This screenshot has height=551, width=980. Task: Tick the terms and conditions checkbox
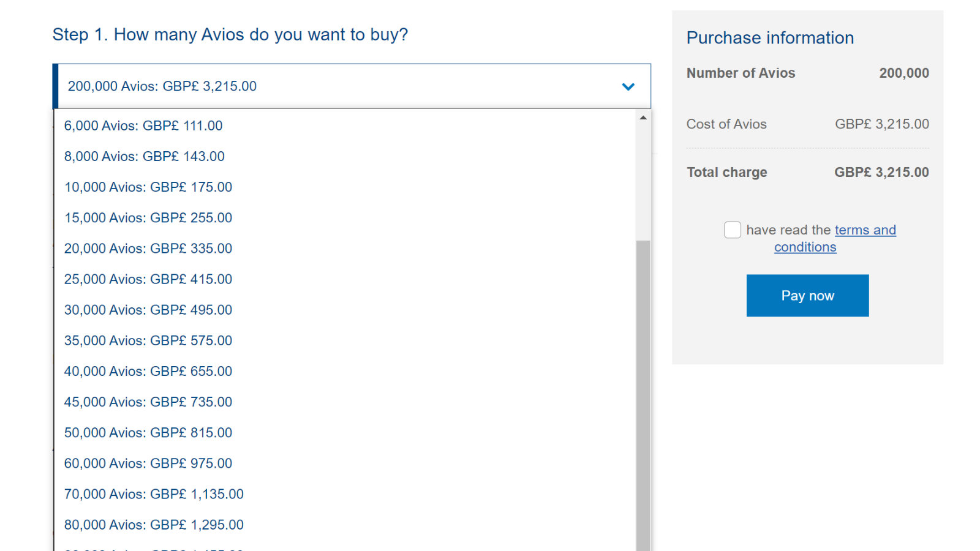point(733,230)
